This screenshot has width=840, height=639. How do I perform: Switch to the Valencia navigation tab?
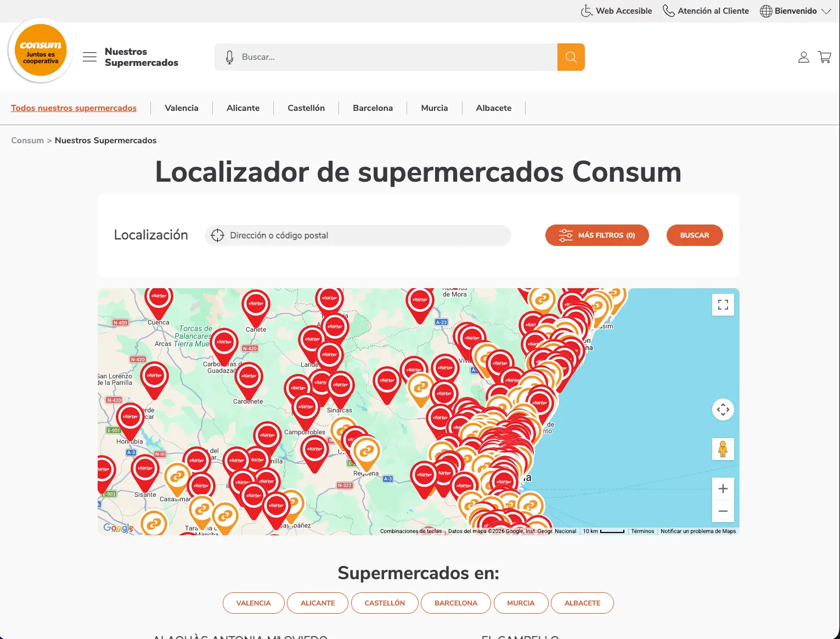click(182, 108)
